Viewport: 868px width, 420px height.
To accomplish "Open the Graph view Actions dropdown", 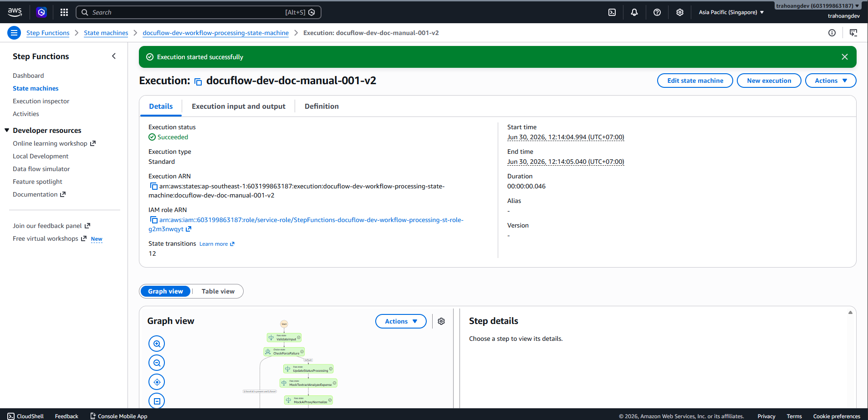I will point(401,321).
